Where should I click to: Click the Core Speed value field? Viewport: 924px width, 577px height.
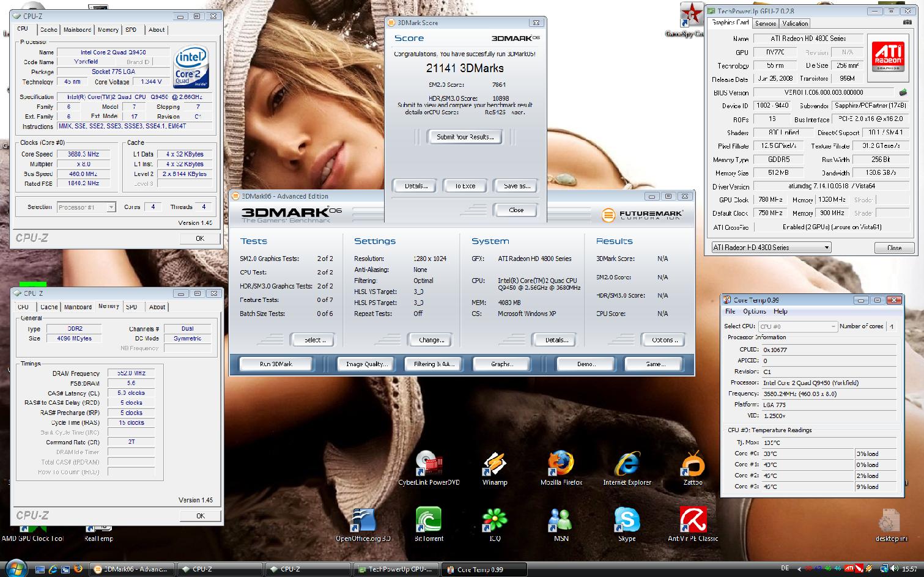pos(83,154)
